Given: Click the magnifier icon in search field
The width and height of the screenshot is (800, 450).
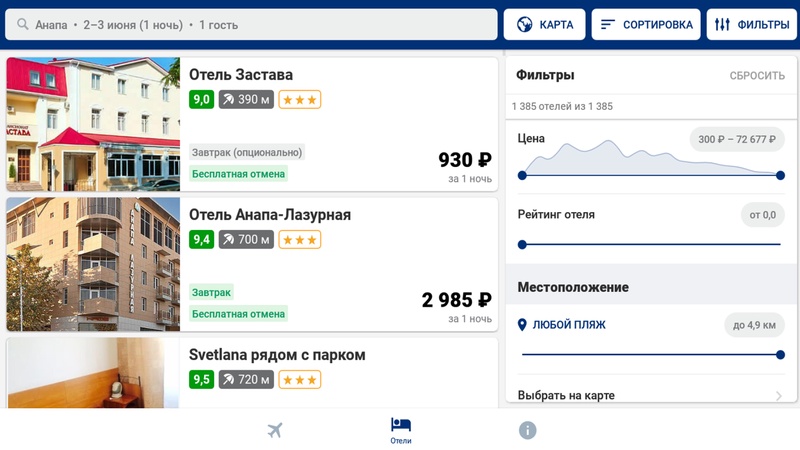Looking at the screenshot, I should coord(21,25).
